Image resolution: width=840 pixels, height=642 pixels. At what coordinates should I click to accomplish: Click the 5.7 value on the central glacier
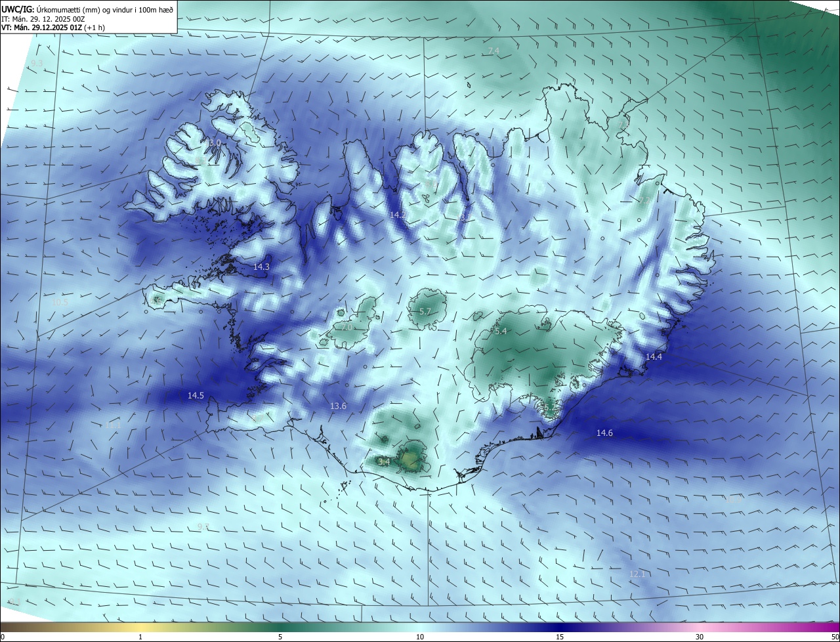[x=425, y=312]
